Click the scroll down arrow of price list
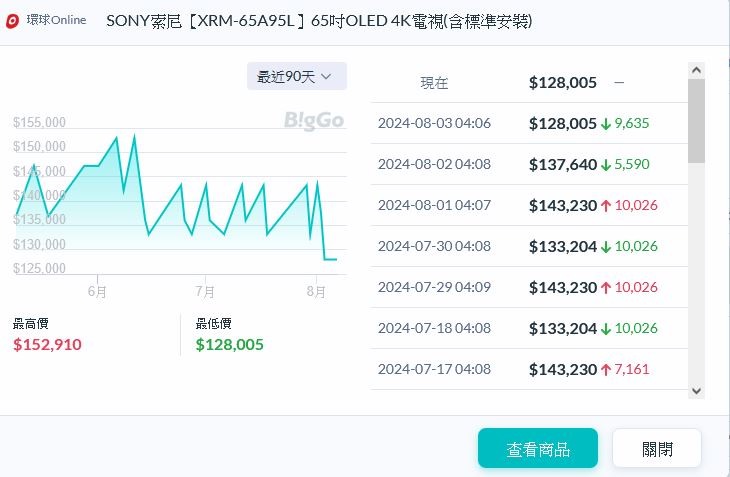 [696, 391]
